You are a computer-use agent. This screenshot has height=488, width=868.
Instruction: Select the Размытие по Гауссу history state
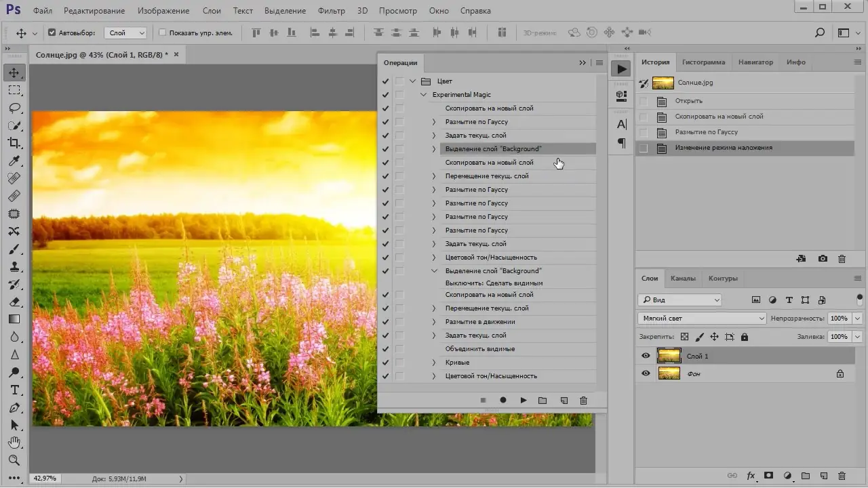pyautogui.click(x=706, y=132)
